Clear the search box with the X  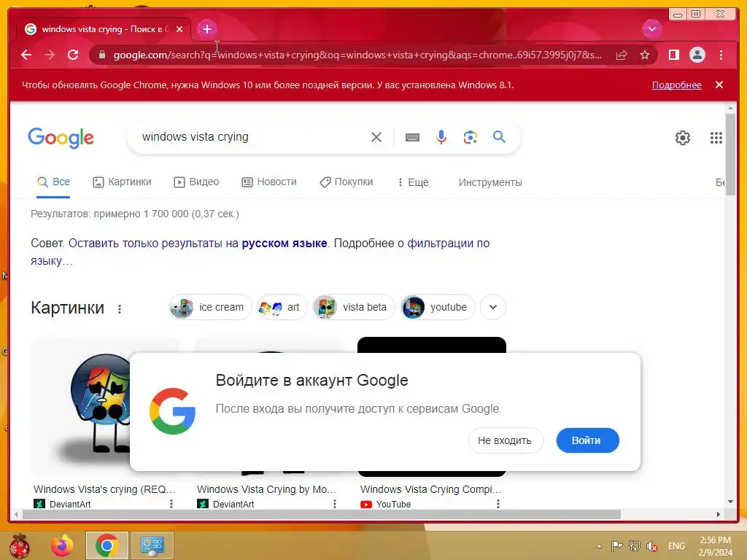(376, 137)
